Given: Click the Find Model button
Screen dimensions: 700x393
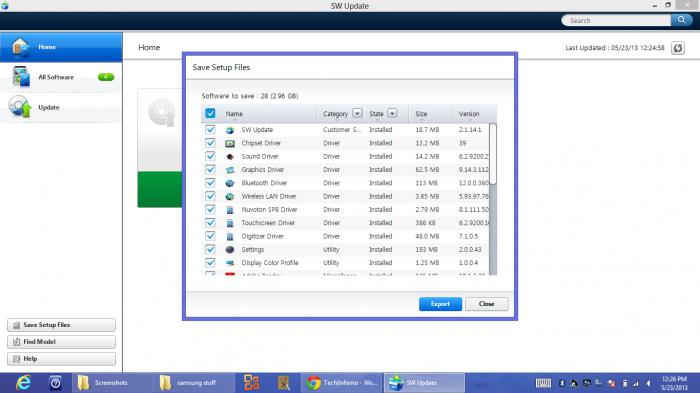Looking at the screenshot, I should click(x=61, y=342).
